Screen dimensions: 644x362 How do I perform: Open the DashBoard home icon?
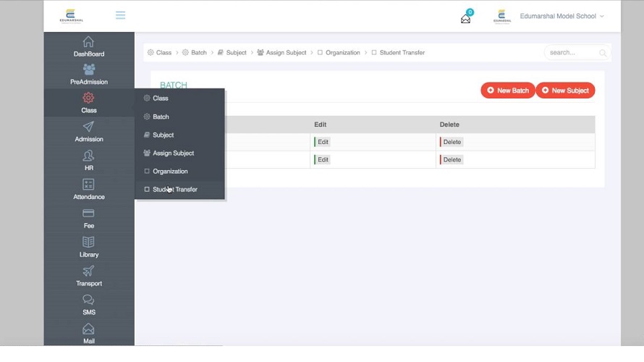pos(88,42)
